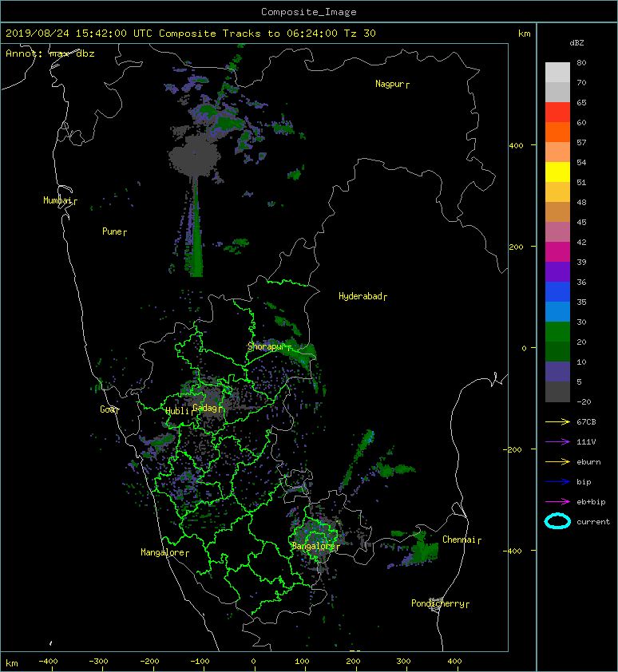
Task: Click the 45 value on dBZ scale
Action: tap(581, 222)
